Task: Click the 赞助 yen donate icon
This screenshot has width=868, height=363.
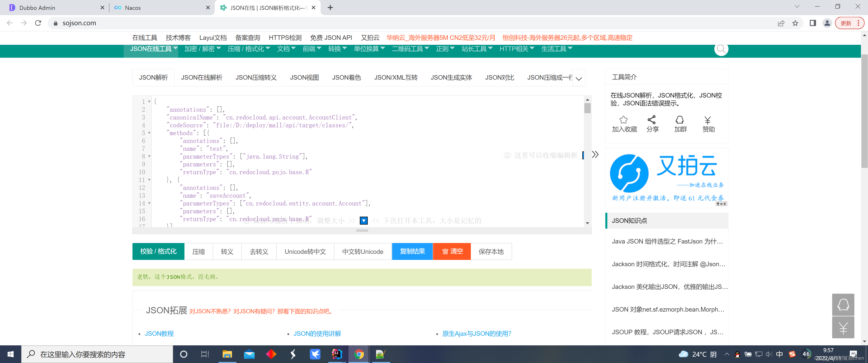Action: pos(707,120)
